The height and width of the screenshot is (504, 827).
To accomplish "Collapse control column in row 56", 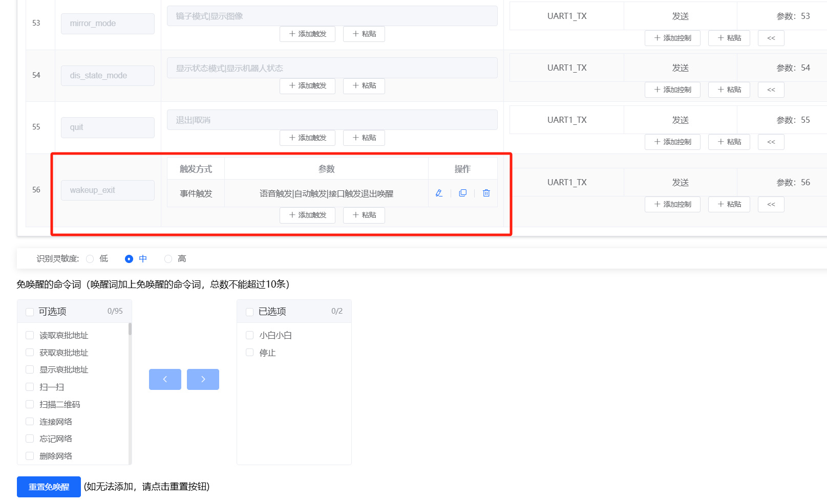I will (x=771, y=204).
